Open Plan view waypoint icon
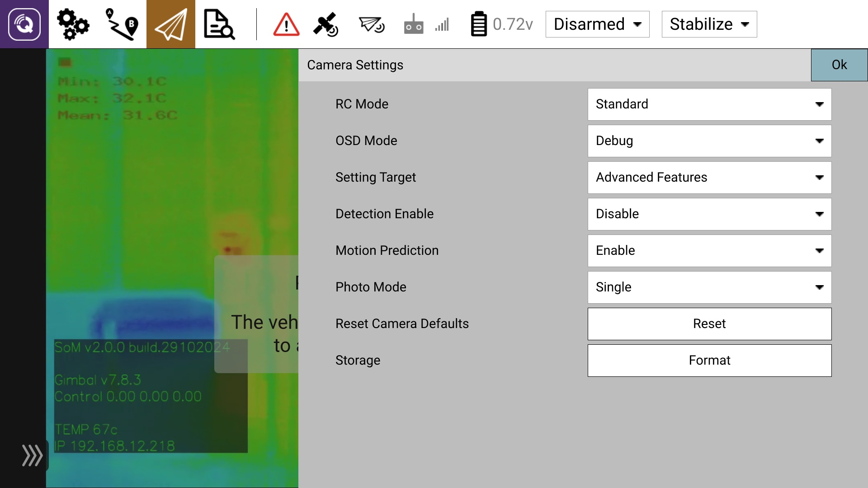868x488 pixels. (122, 24)
